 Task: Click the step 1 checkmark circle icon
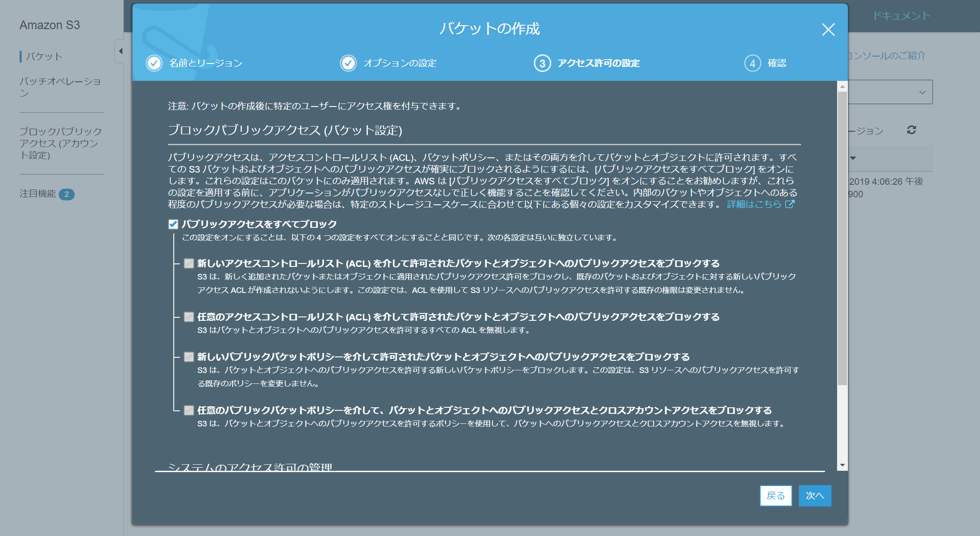tap(154, 63)
